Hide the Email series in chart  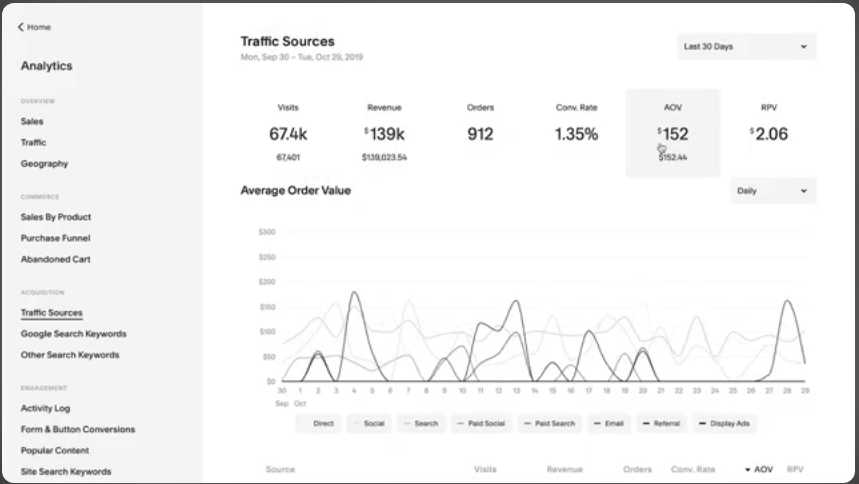pyautogui.click(x=609, y=423)
